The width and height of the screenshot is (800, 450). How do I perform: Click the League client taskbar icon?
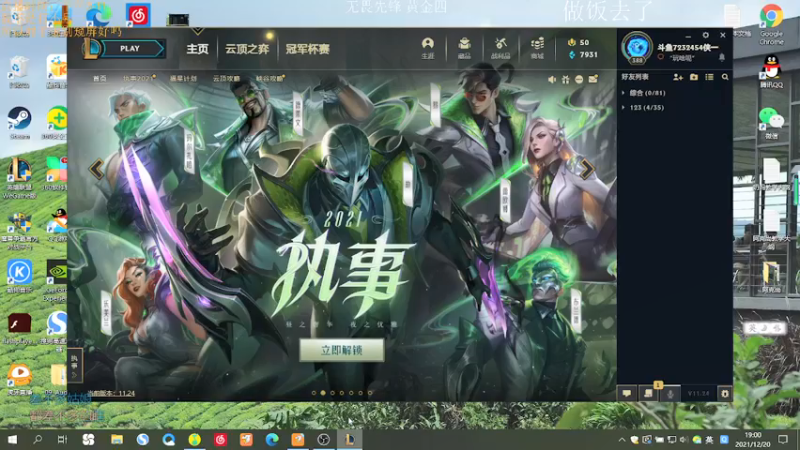349,439
